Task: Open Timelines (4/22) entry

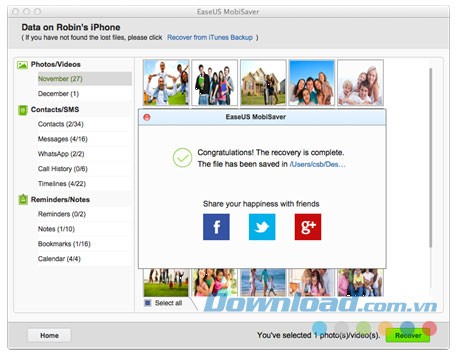Action: click(x=62, y=184)
